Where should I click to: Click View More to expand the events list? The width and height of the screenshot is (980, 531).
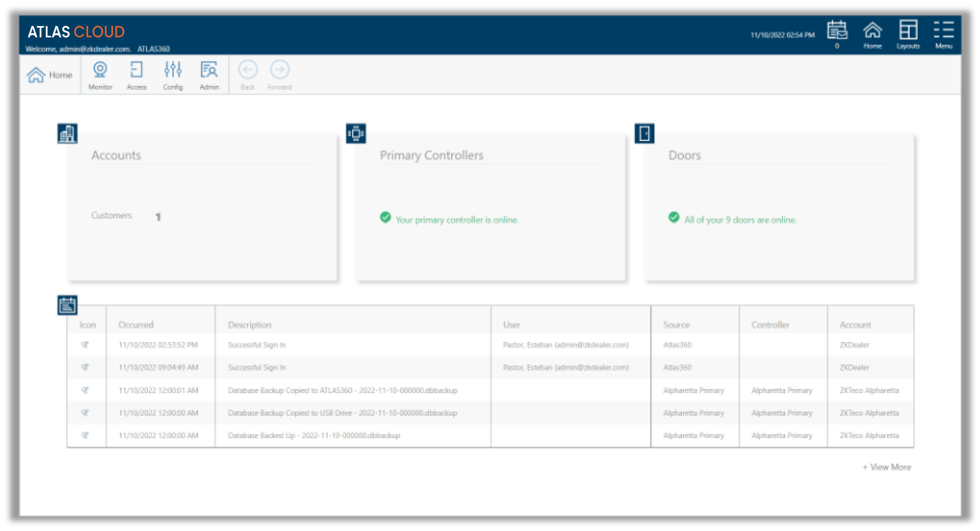point(887,467)
